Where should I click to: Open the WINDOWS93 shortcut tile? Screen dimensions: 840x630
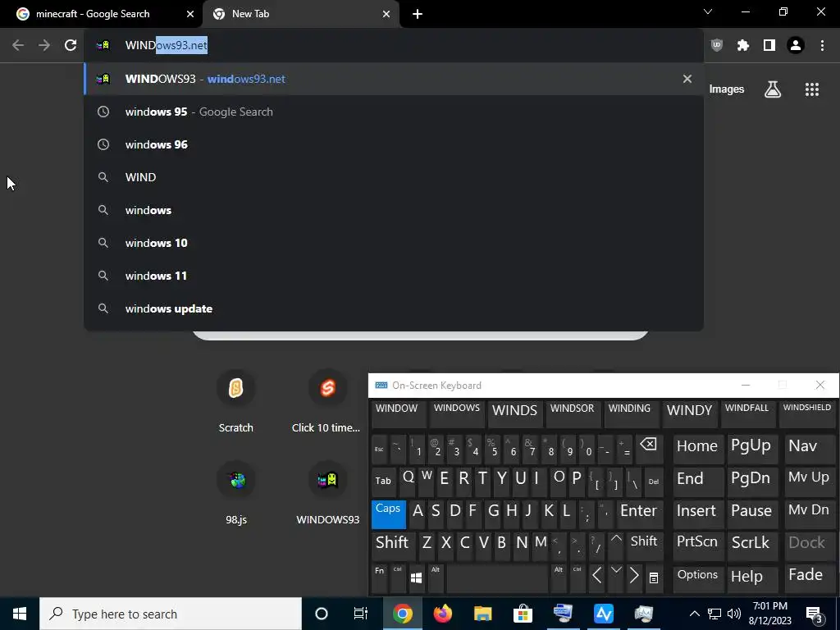click(x=328, y=493)
